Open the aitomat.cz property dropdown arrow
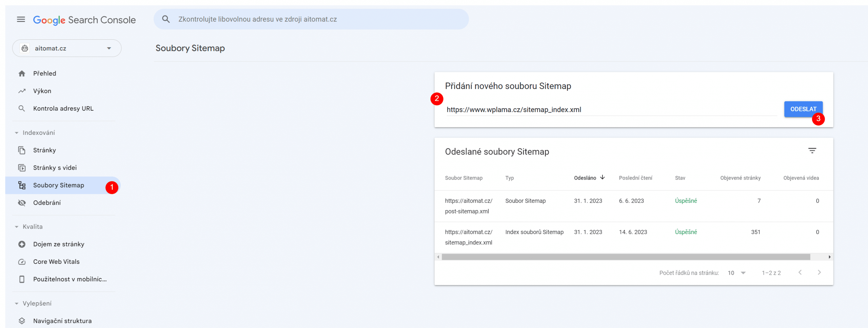The image size is (868, 328). click(x=109, y=48)
